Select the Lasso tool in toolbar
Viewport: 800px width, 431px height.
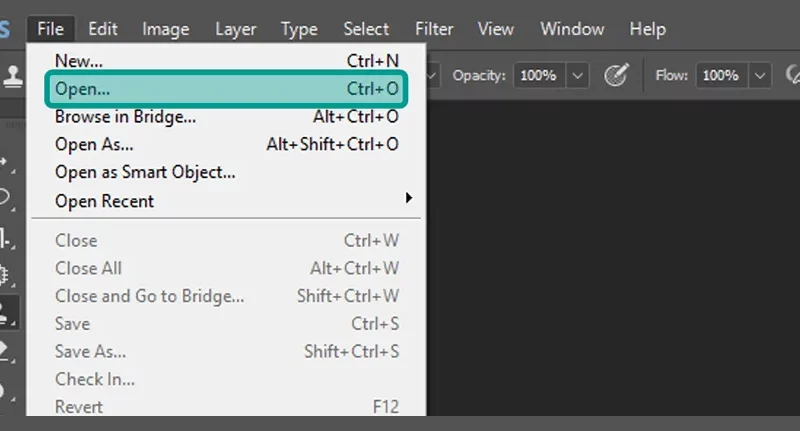[6, 197]
